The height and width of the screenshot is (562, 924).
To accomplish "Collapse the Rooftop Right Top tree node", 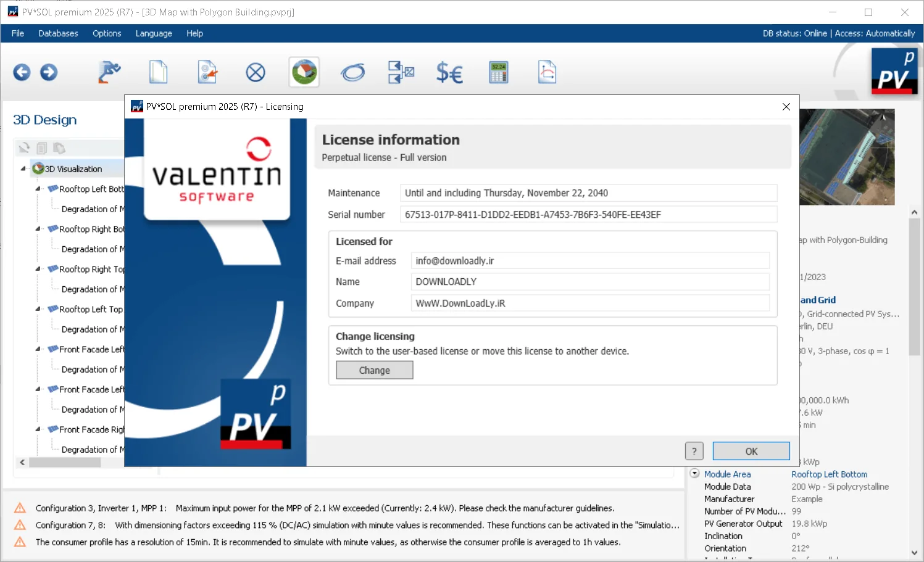I will coord(38,269).
